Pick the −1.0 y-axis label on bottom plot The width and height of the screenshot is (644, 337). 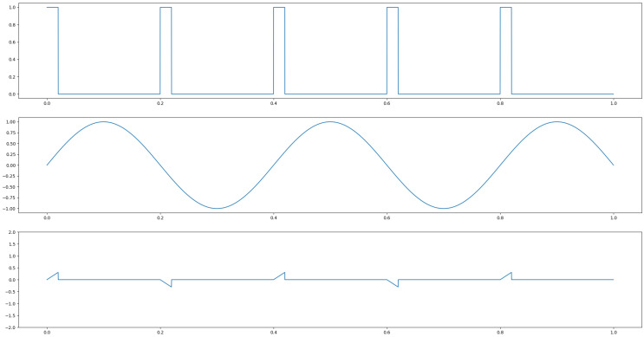10,304
